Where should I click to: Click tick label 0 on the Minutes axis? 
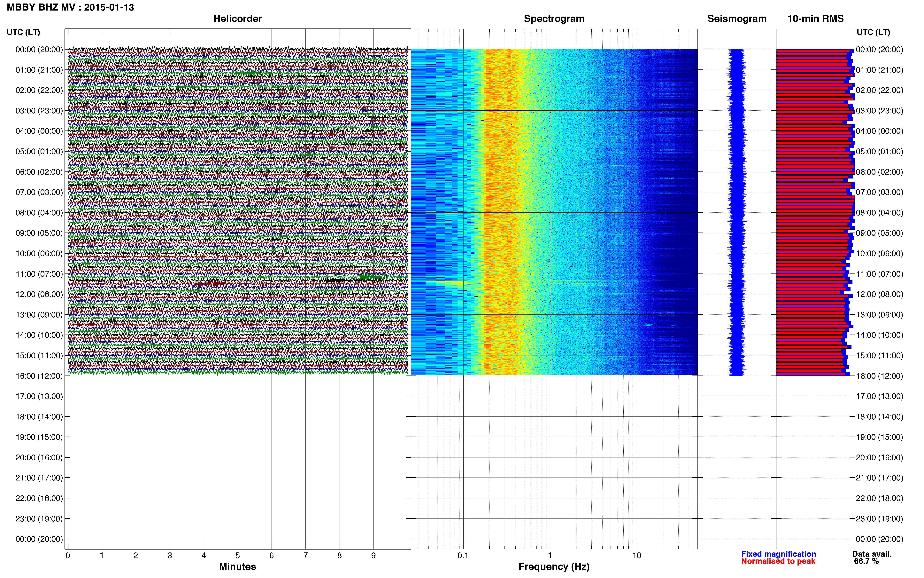pos(68,556)
